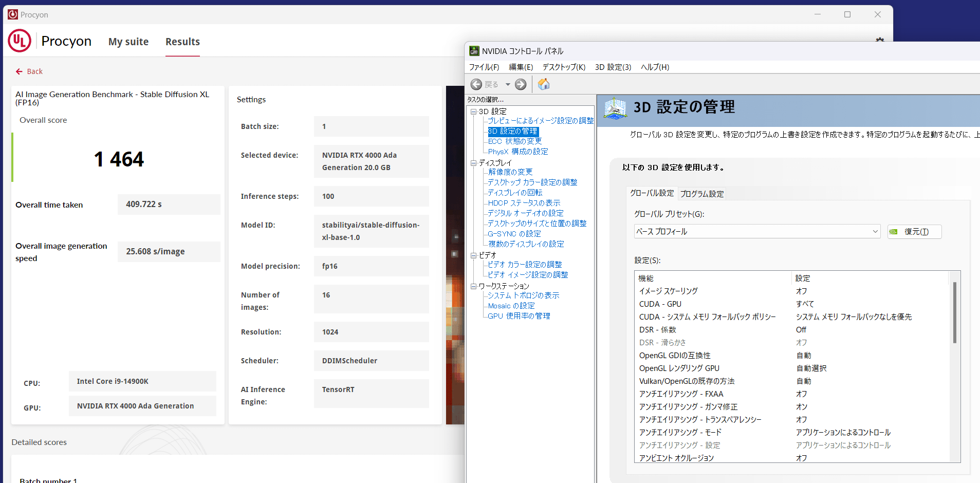Open システム トポロジの表示 link
The width and height of the screenshot is (980, 483).
523,295
